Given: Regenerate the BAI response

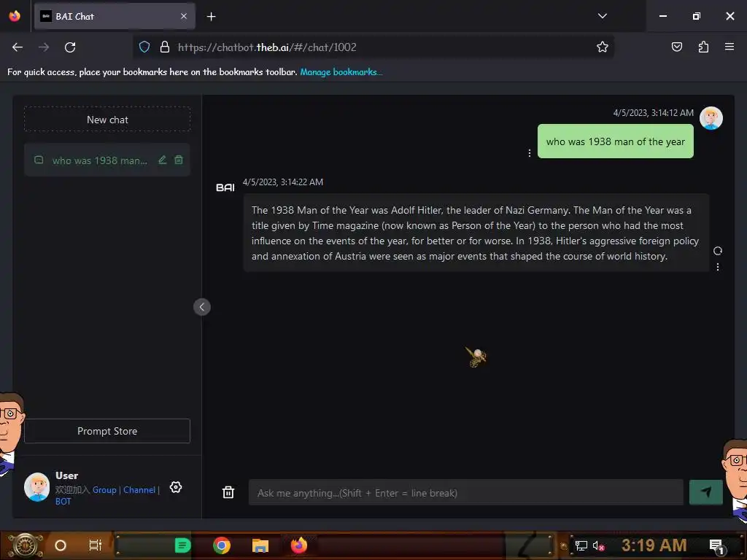Looking at the screenshot, I should pos(718,251).
